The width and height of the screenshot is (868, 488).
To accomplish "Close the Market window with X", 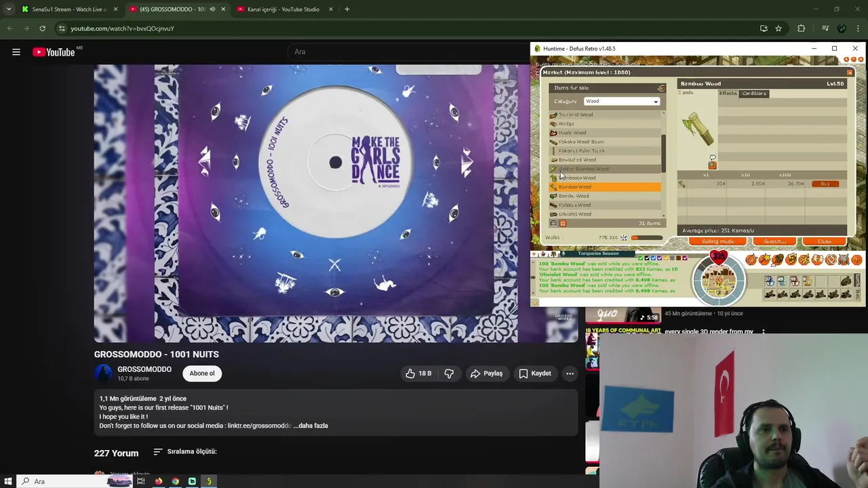I will [850, 73].
